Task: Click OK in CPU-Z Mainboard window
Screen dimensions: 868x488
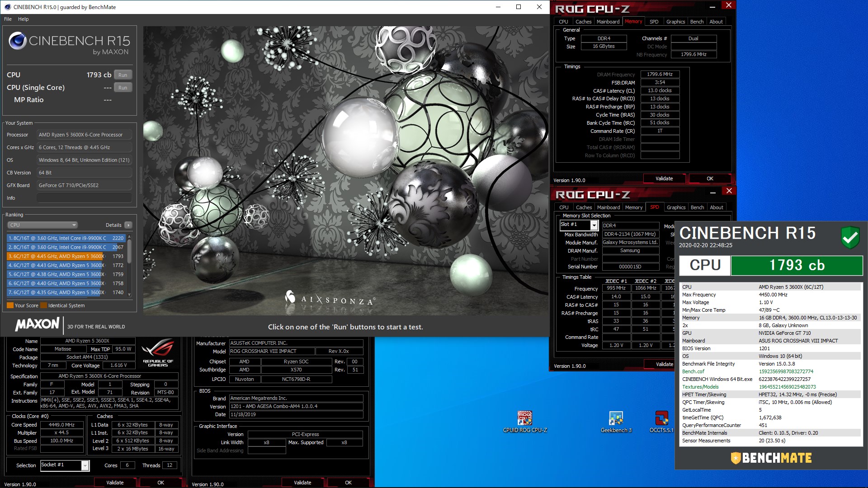Action: (348, 483)
